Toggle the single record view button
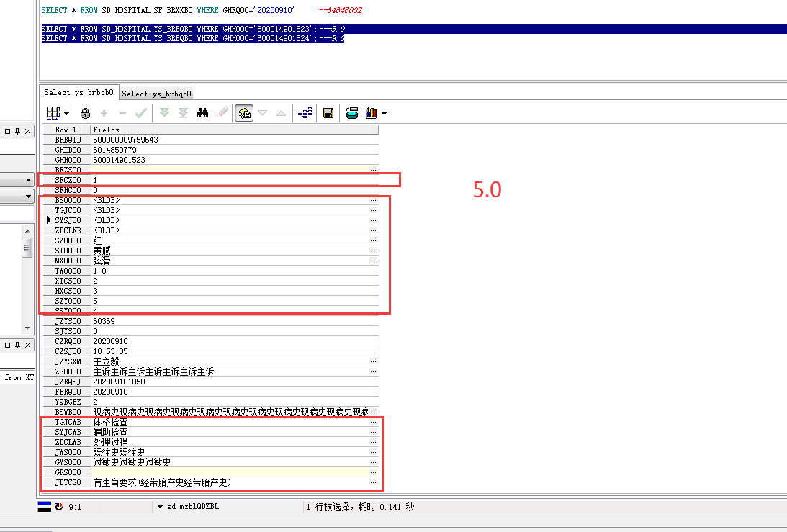This screenshot has width=787, height=532. 244,114
